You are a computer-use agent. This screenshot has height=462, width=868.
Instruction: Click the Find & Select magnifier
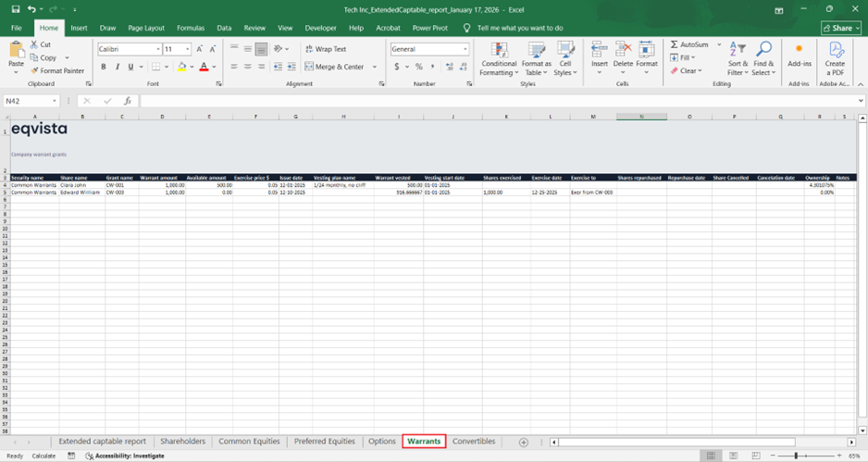[x=763, y=50]
